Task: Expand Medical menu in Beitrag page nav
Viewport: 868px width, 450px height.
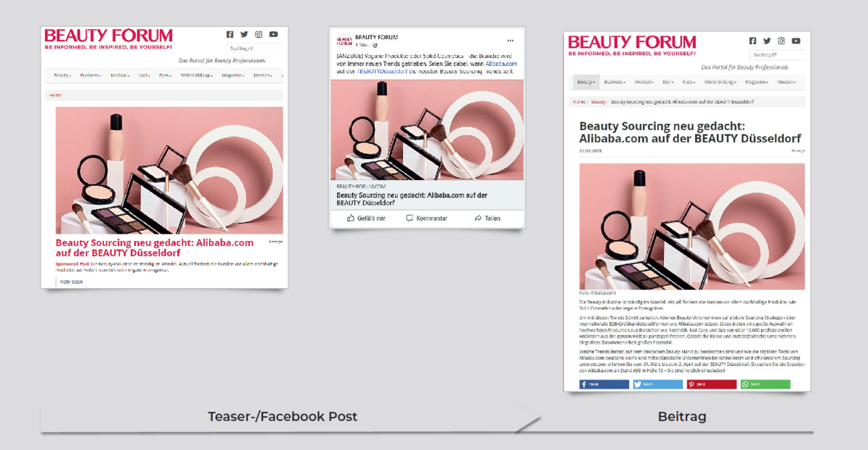Action: click(644, 82)
